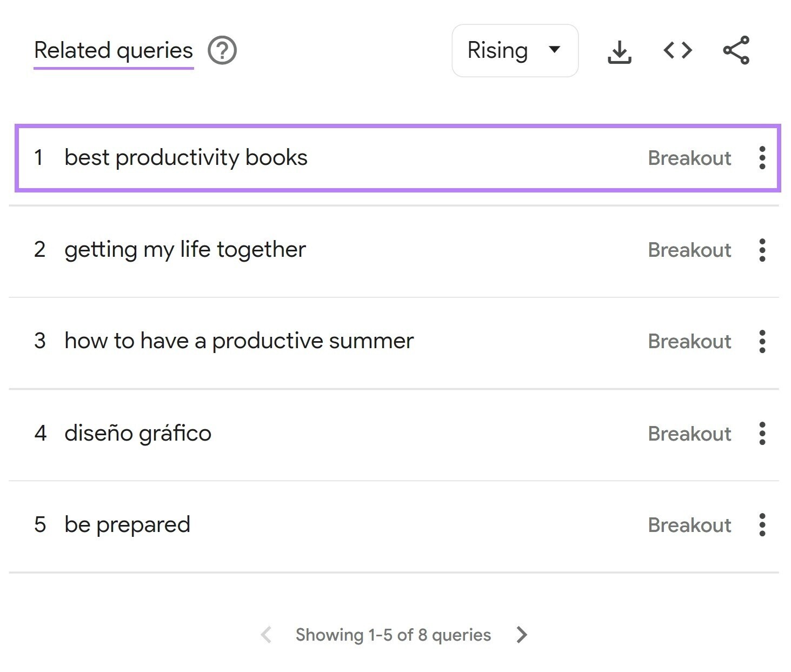Image resolution: width=791 pixels, height=672 pixels.
Task: Click the download CSV icon
Action: pos(620,50)
